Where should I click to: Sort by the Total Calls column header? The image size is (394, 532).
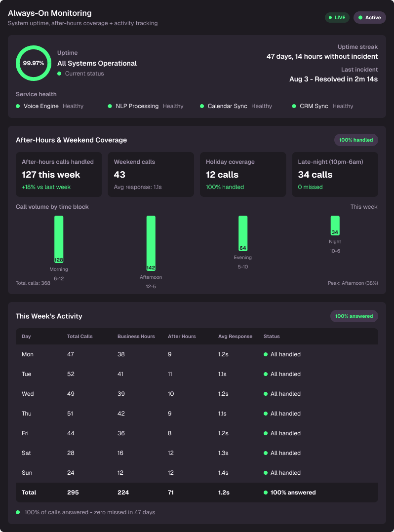(80, 337)
